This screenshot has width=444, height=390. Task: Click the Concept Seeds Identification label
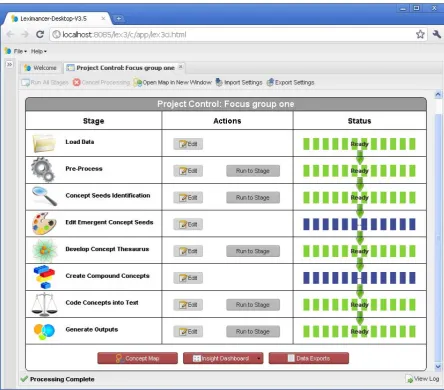(x=108, y=195)
